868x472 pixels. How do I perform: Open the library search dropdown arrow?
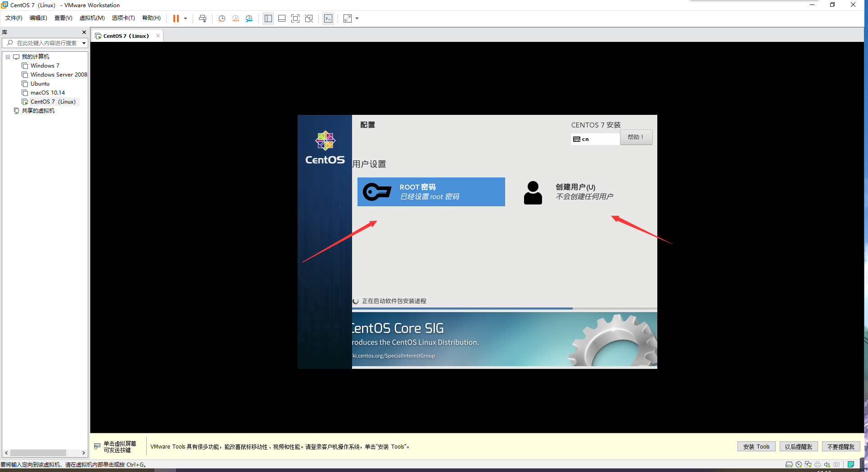(x=84, y=43)
